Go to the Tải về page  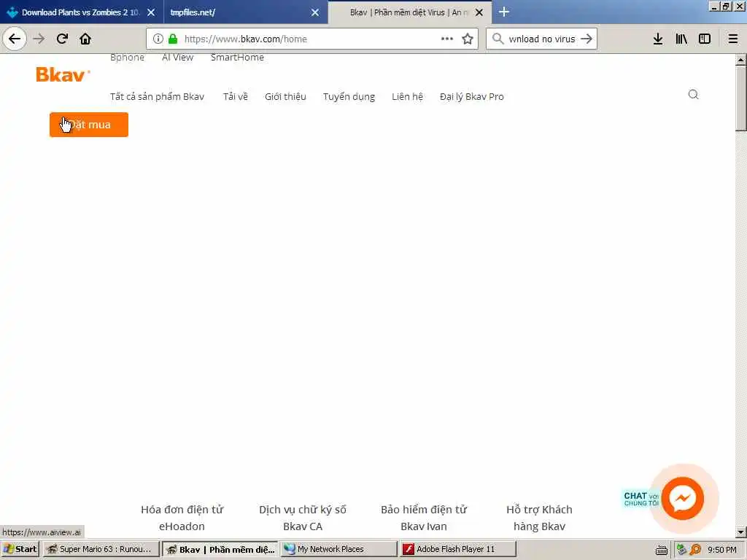pyautogui.click(x=236, y=97)
